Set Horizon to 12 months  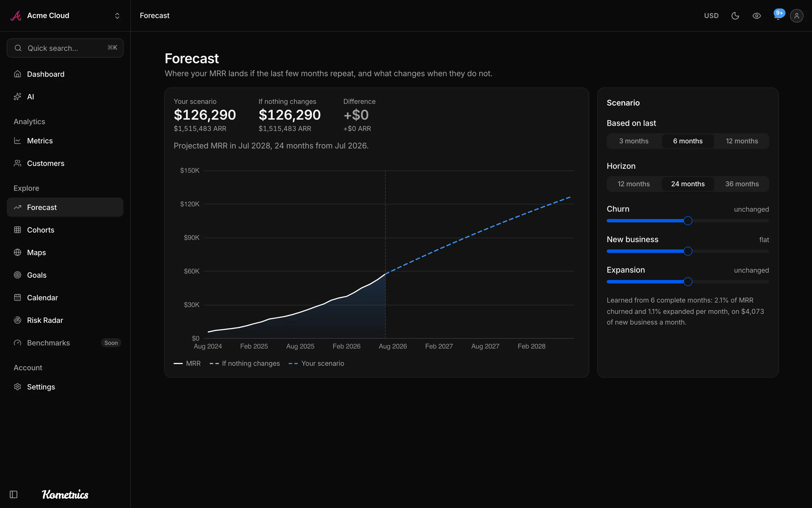(x=634, y=184)
